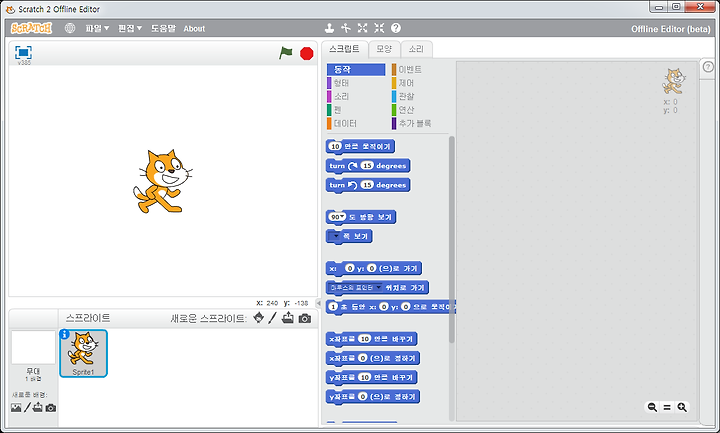Select the 형태 block category
This screenshot has height=433, width=720.
coord(356,83)
